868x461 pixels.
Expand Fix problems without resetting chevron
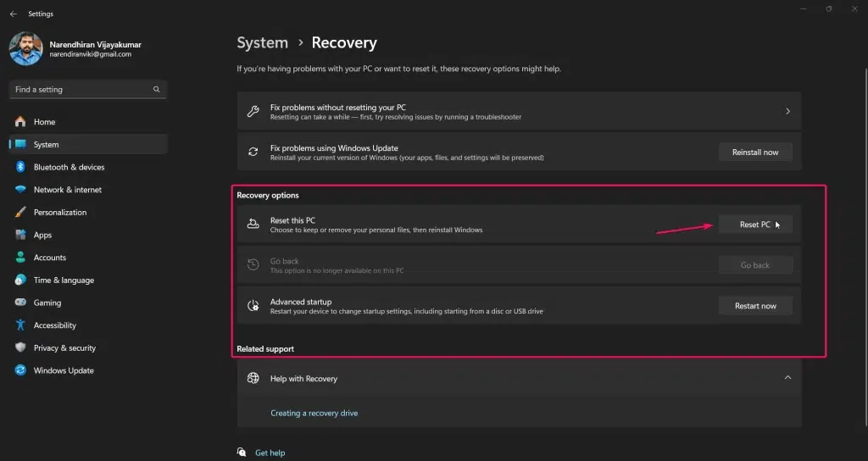[x=787, y=111]
